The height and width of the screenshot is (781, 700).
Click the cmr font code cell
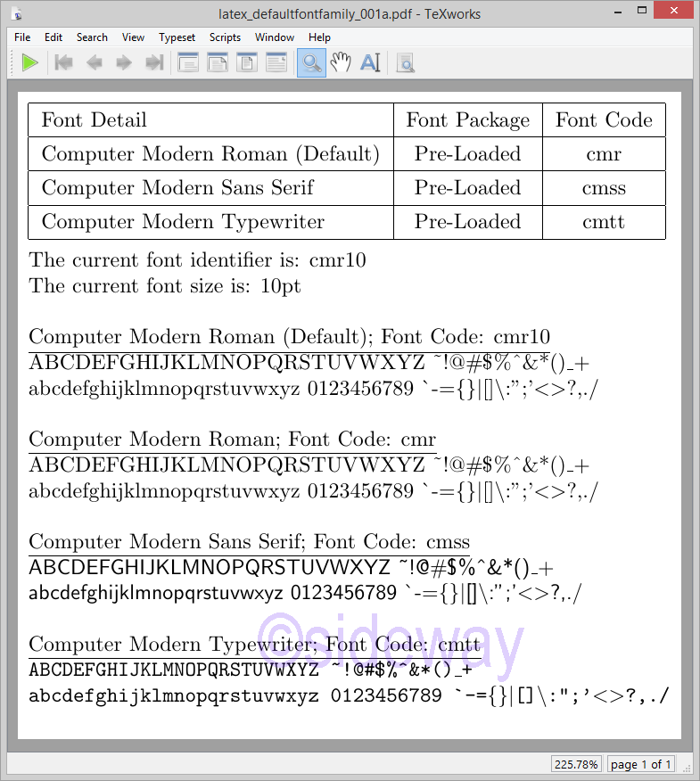click(604, 154)
